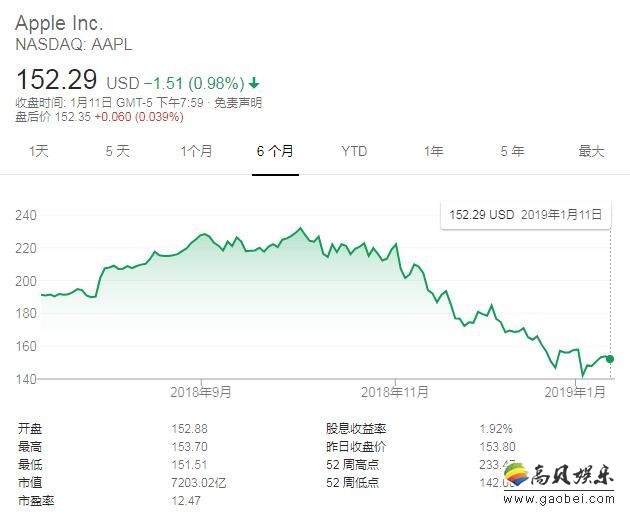Viewport: 630px width, 522px height.
Task: Click the green down-arrow price change icon
Action: (x=254, y=82)
